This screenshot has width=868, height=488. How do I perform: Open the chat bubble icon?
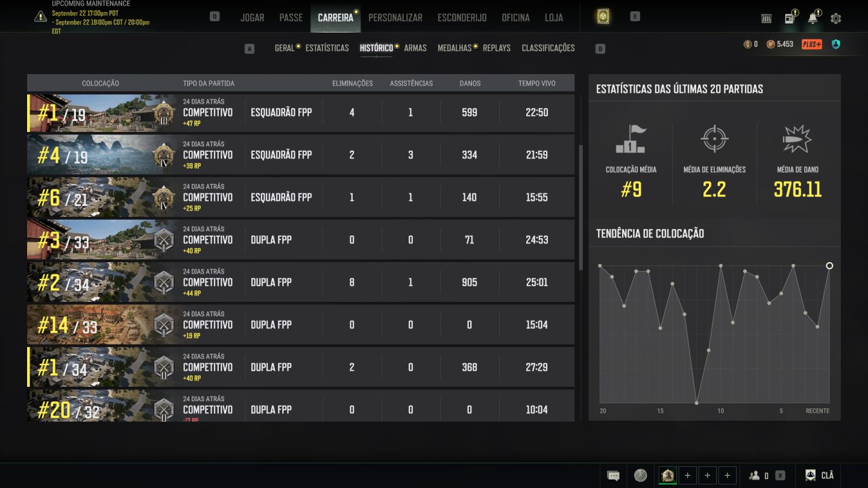click(613, 475)
